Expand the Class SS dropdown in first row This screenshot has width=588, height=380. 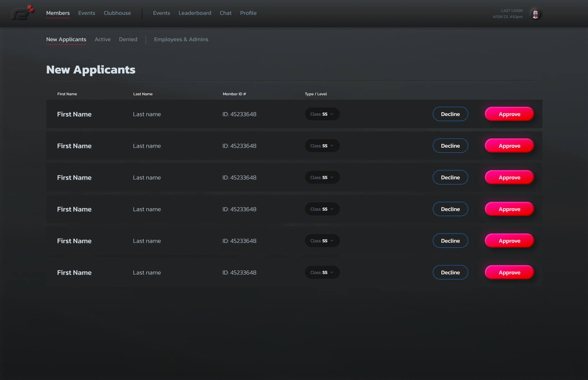(x=322, y=114)
